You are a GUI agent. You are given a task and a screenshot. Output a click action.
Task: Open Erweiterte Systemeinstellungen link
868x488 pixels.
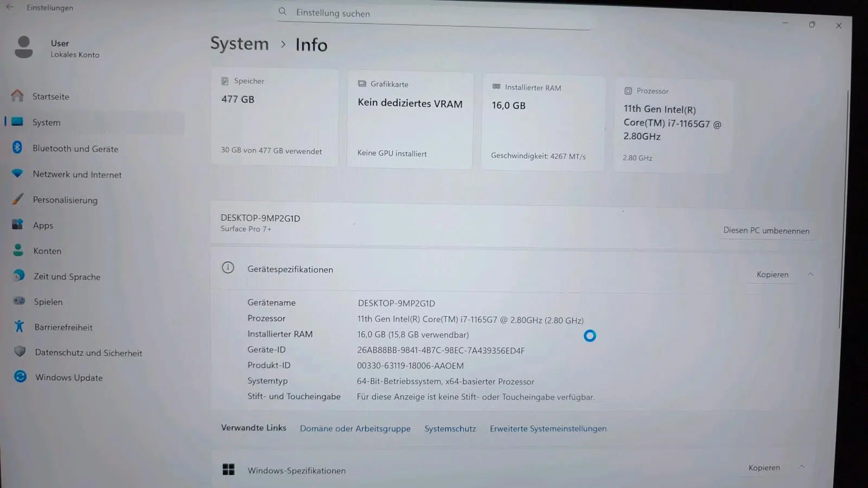click(548, 428)
